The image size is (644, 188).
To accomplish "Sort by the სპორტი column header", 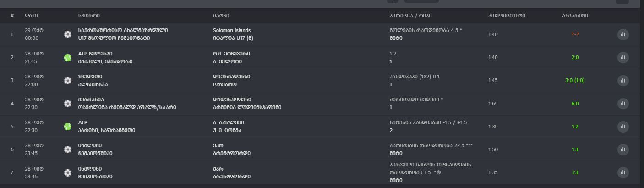I will click(x=88, y=16).
